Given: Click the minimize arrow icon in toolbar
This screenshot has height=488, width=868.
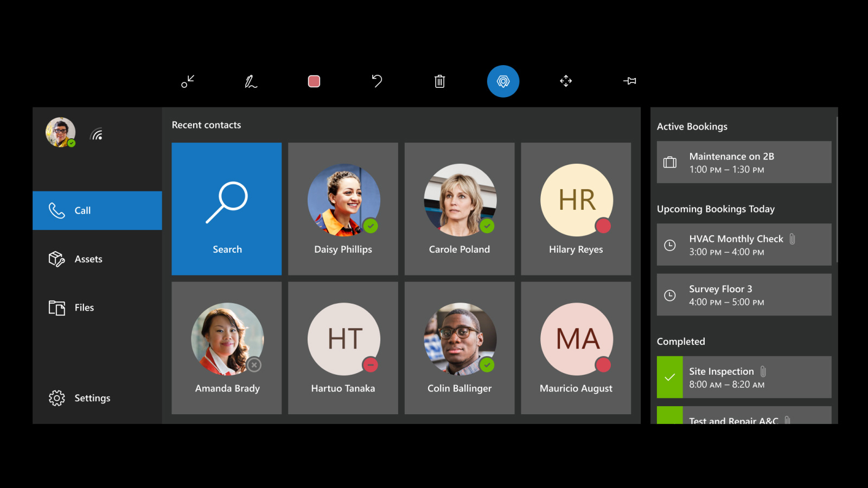Looking at the screenshot, I should pyautogui.click(x=188, y=81).
